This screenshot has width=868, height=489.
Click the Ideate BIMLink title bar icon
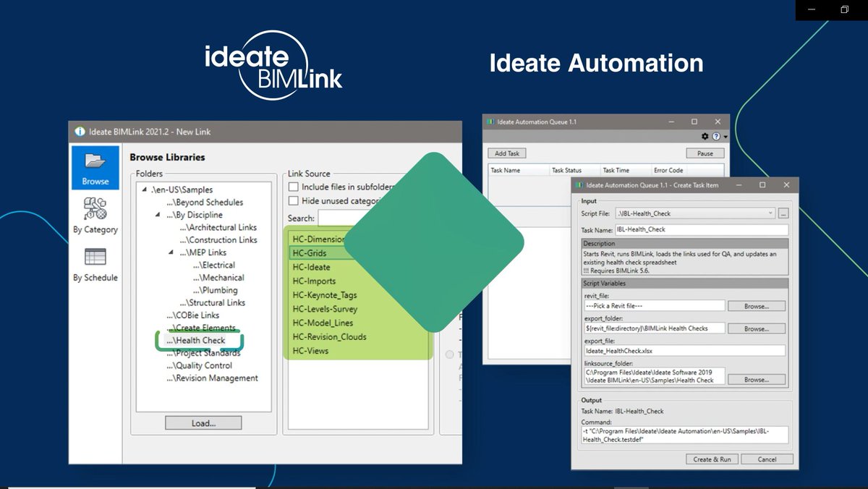click(80, 132)
